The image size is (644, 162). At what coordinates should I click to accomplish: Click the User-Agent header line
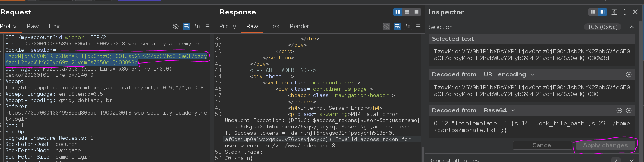tap(89, 72)
